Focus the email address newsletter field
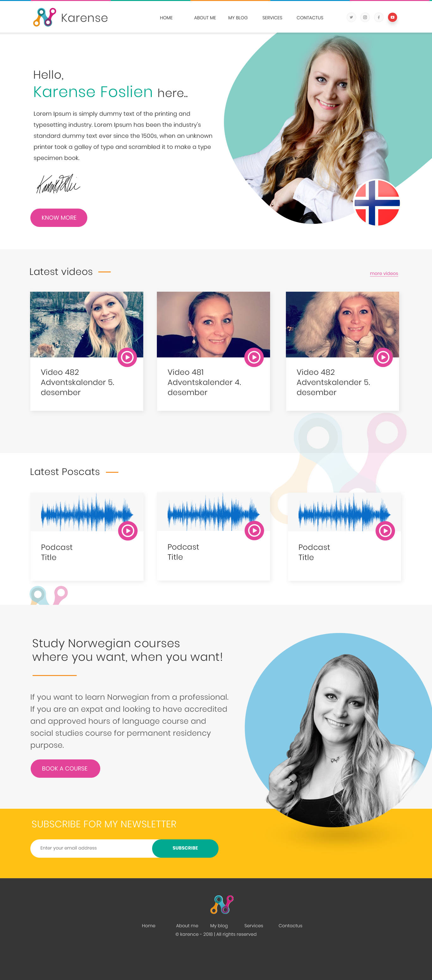 (x=91, y=848)
